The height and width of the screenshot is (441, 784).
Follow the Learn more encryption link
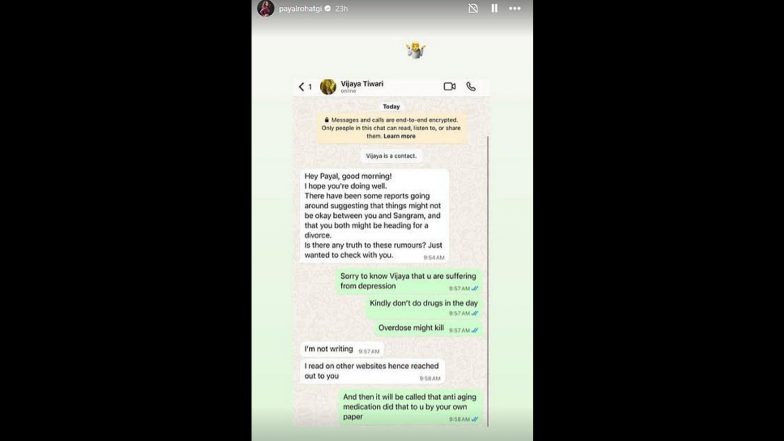[399, 136]
